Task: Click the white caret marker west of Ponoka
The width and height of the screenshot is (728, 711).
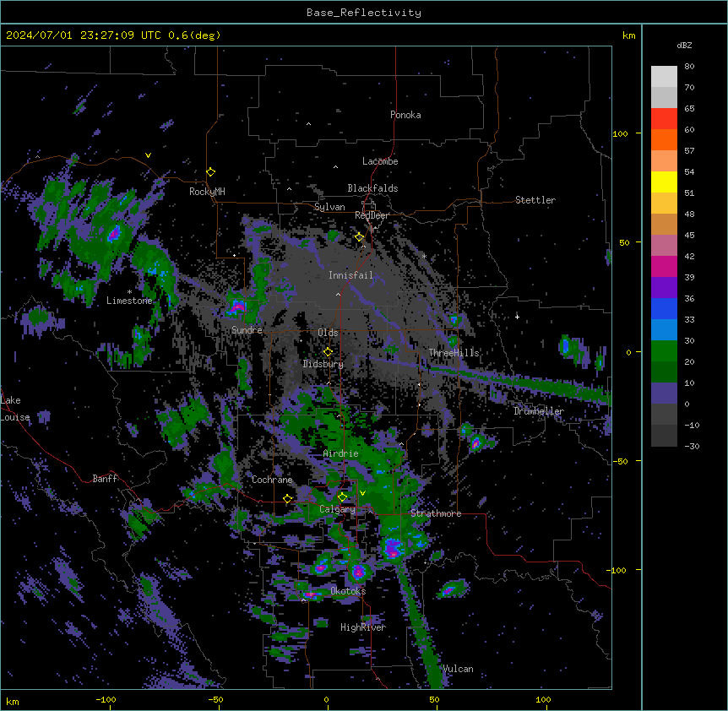Action: coord(309,124)
